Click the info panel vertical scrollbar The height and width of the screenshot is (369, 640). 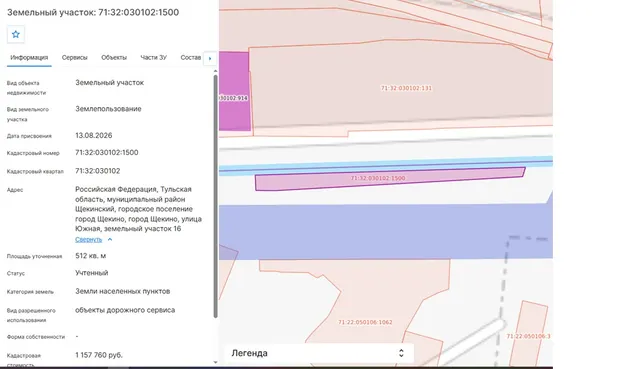(216, 196)
